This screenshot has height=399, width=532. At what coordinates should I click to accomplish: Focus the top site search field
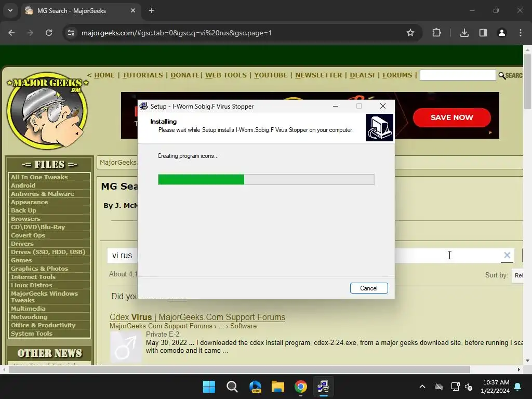point(458,75)
